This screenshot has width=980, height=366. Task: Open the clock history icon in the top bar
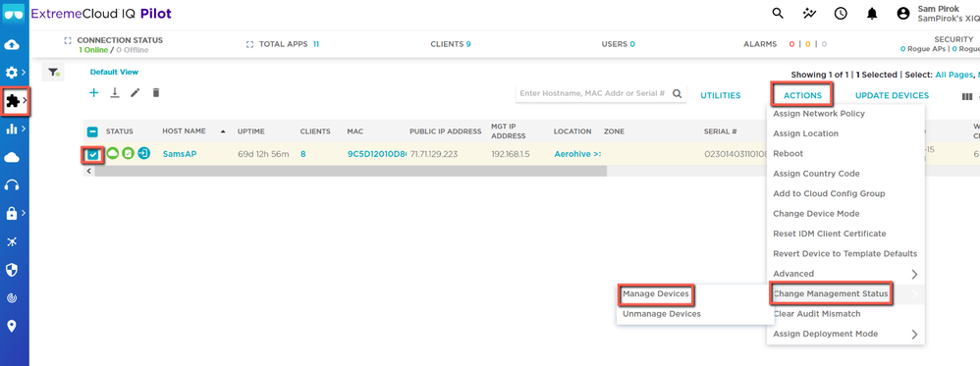841,13
